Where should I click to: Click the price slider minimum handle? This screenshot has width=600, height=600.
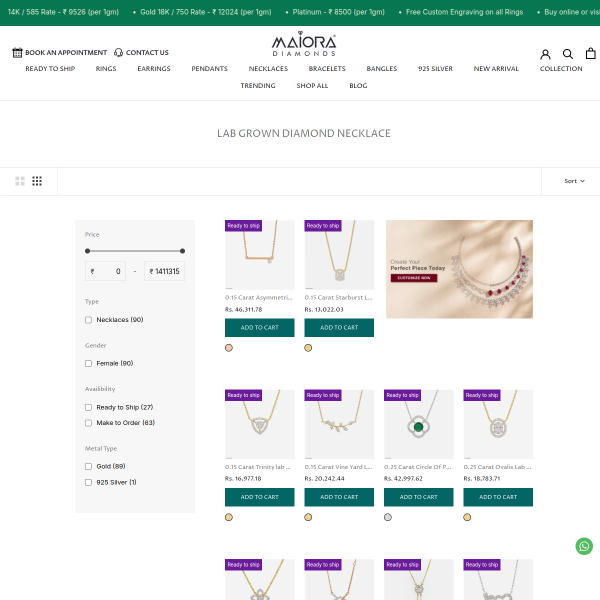(88, 251)
